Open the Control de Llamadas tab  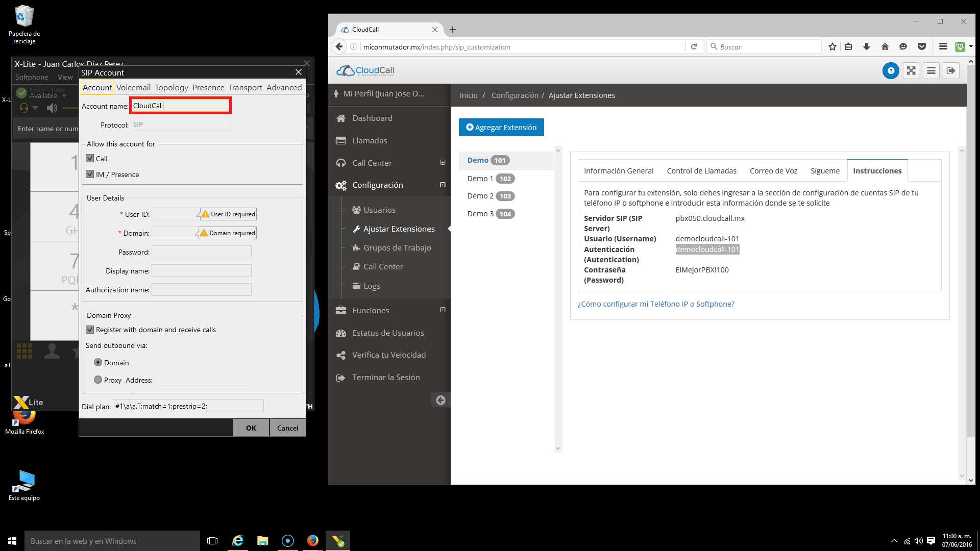tap(701, 171)
